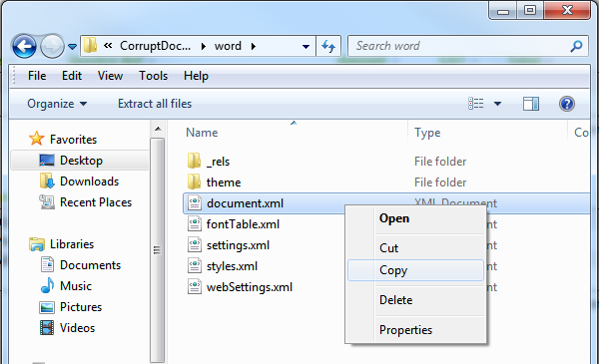Click the _rels folder icon
Viewport: 599px width, 364px height.
point(194,161)
